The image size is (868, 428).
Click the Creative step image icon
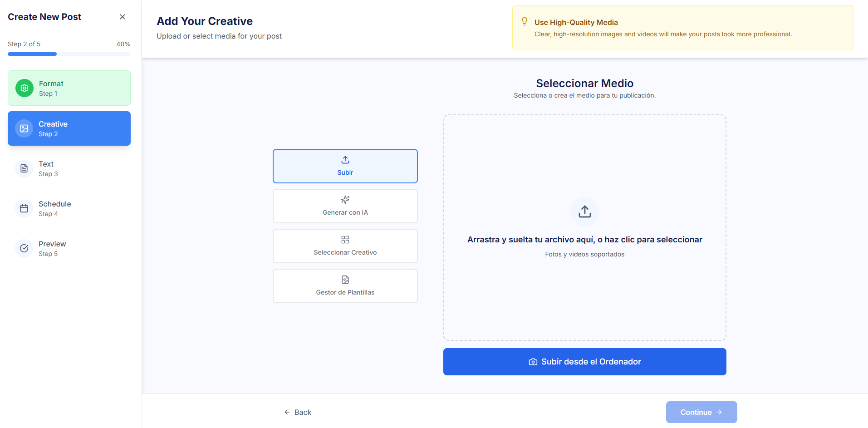tap(24, 128)
